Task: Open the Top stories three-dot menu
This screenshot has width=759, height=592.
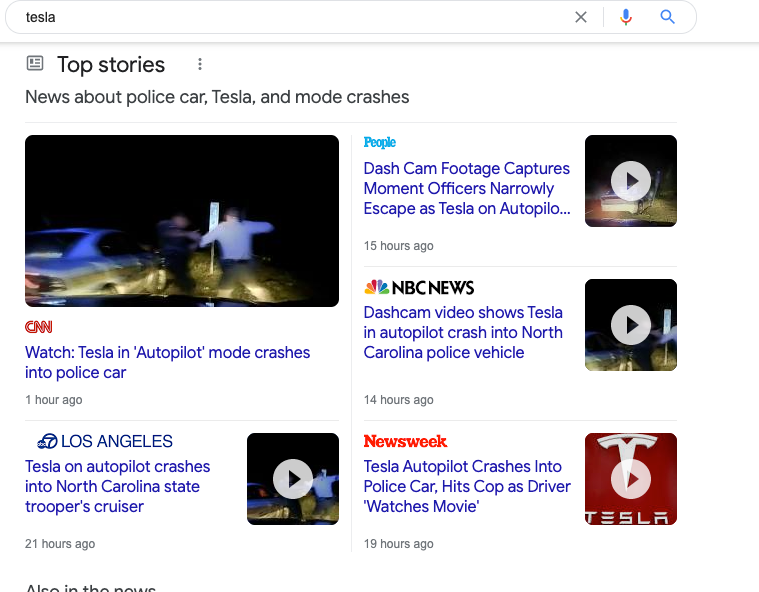Action: tap(199, 64)
